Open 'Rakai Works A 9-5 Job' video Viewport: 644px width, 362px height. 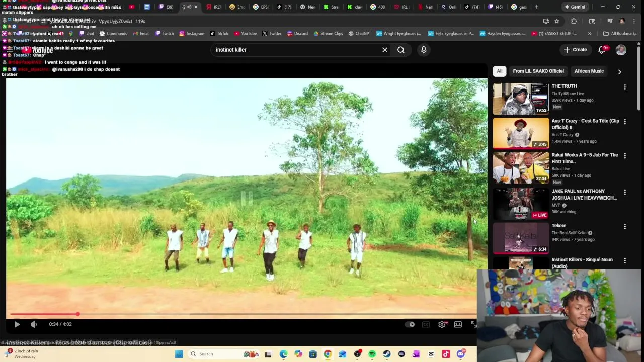pos(521,167)
